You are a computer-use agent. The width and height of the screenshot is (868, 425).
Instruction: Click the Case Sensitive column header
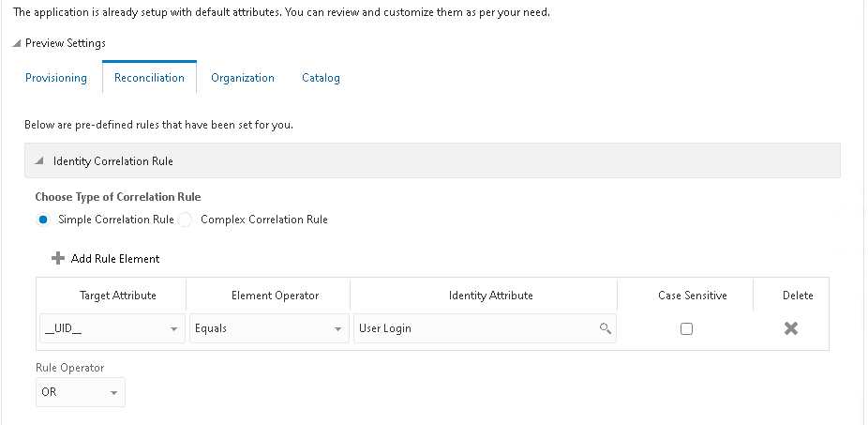pyautogui.click(x=693, y=296)
